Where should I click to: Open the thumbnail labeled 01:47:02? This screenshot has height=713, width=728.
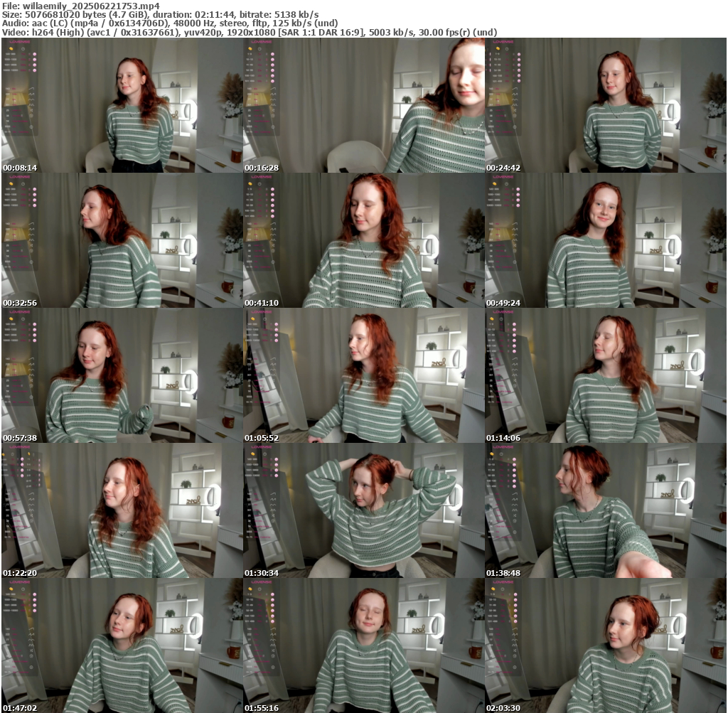click(122, 645)
